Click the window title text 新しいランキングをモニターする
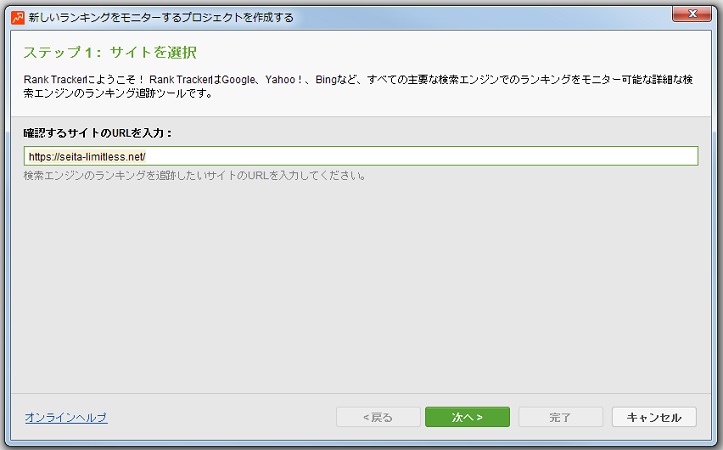Viewport: 723px width, 450px height. (x=161, y=18)
